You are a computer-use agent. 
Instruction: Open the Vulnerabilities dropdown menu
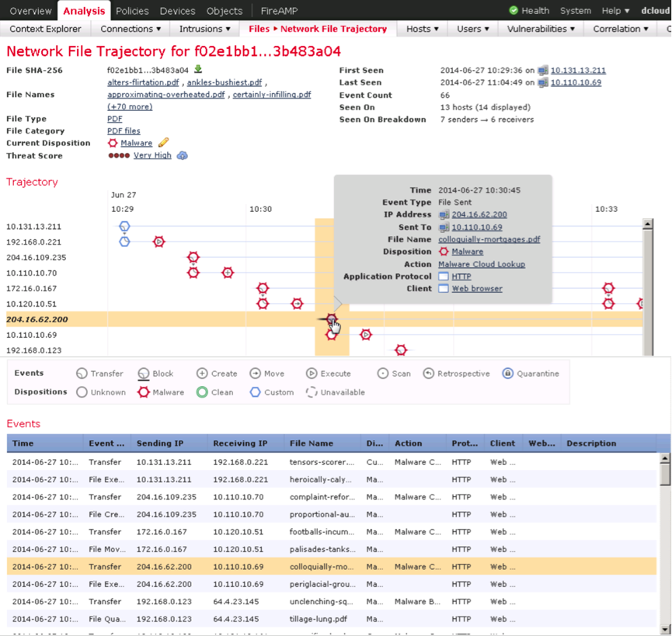point(541,29)
